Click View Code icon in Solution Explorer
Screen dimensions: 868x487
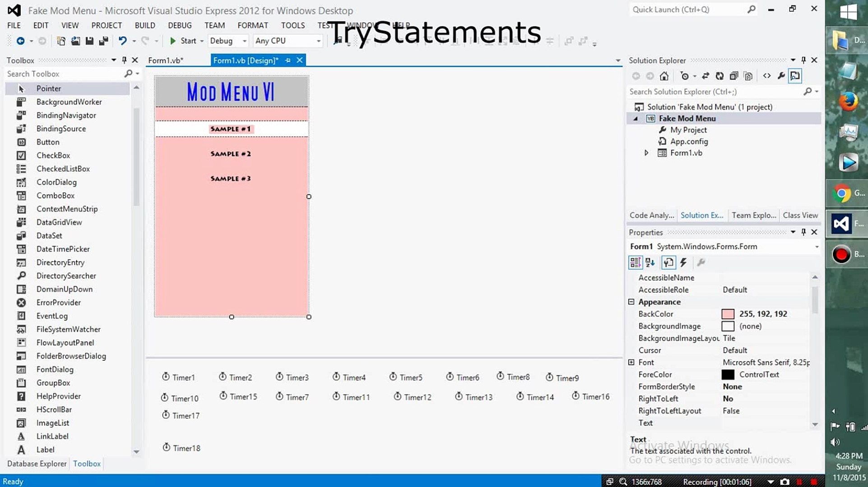[x=767, y=76]
